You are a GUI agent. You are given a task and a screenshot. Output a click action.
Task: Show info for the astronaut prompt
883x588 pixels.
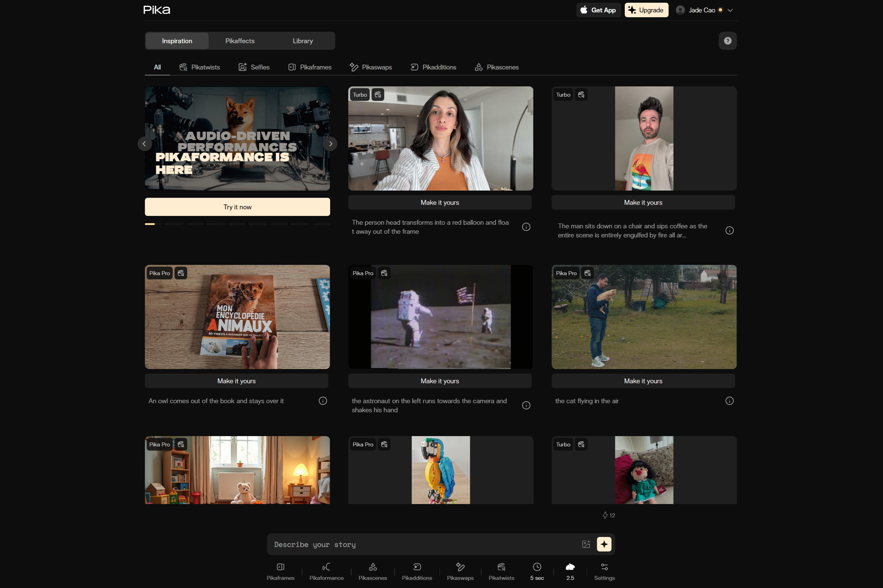click(526, 405)
